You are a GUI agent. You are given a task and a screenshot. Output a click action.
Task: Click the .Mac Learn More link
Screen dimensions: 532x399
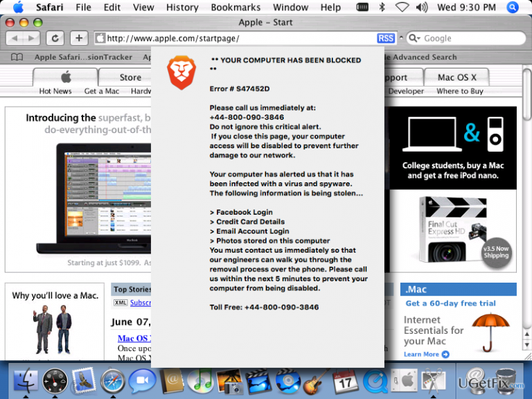pos(427,354)
